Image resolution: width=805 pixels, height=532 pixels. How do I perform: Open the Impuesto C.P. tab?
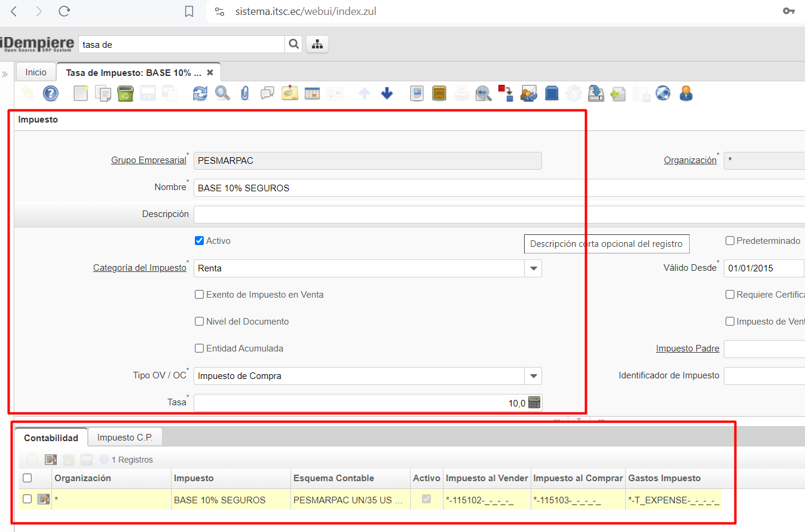click(x=125, y=438)
